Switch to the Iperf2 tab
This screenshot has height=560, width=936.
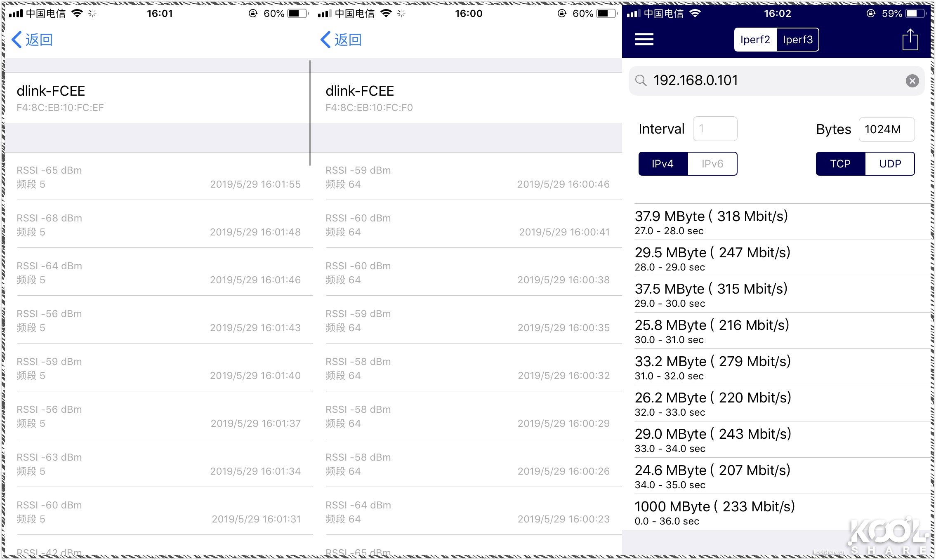[755, 39]
